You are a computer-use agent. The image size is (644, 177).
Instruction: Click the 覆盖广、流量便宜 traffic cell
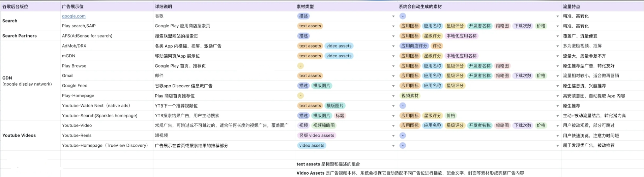603,36
